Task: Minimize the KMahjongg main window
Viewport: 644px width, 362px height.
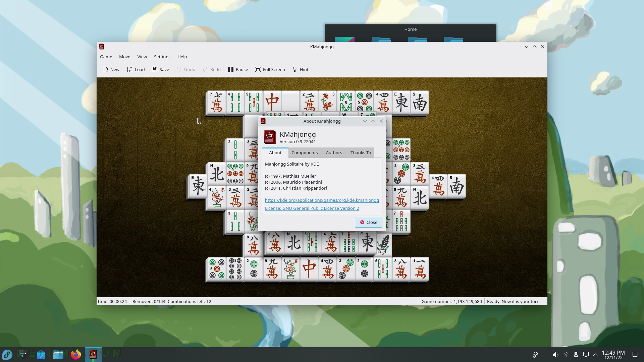Action: [x=526, y=47]
